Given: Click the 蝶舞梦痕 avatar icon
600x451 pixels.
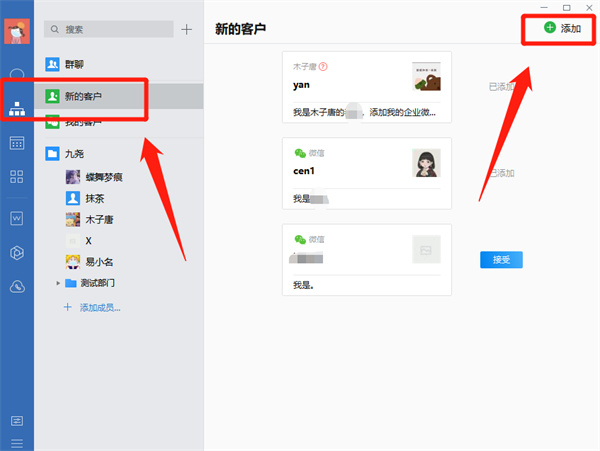Looking at the screenshot, I should (73, 177).
